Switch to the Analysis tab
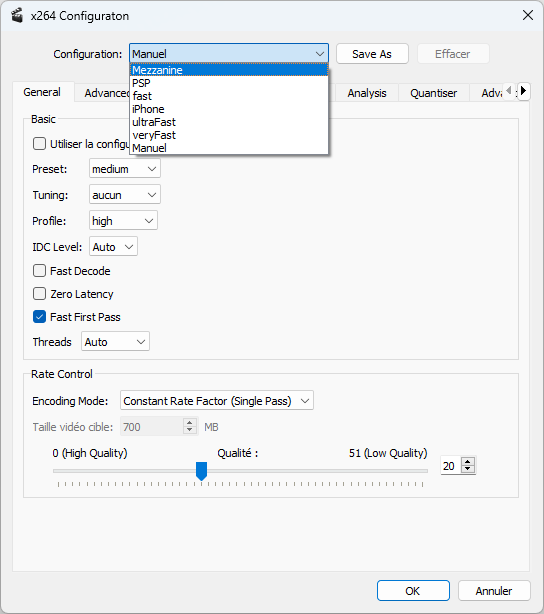Image resolution: width=544 pixels, height=614 pixels. (x=367, y=93)
